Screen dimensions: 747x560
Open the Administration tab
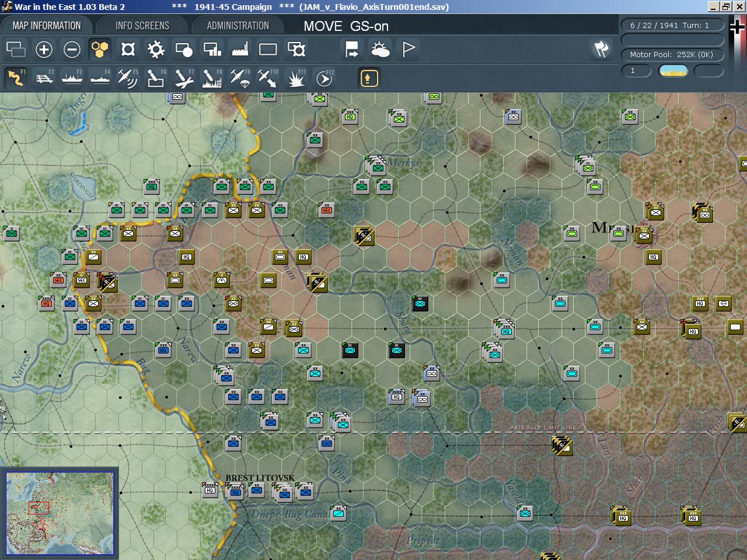tap(238, 26)
